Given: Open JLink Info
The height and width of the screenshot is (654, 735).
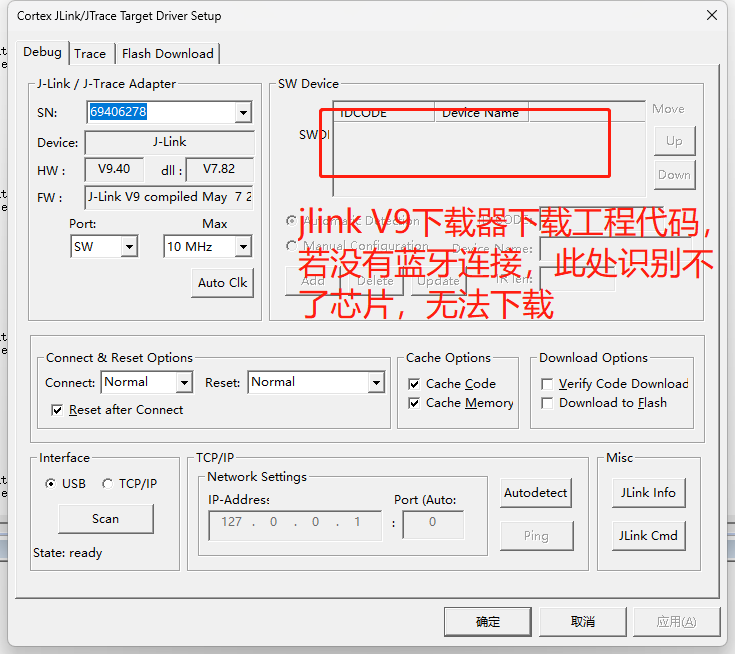Looking at the screenshot, I should [x=648, y=493].
